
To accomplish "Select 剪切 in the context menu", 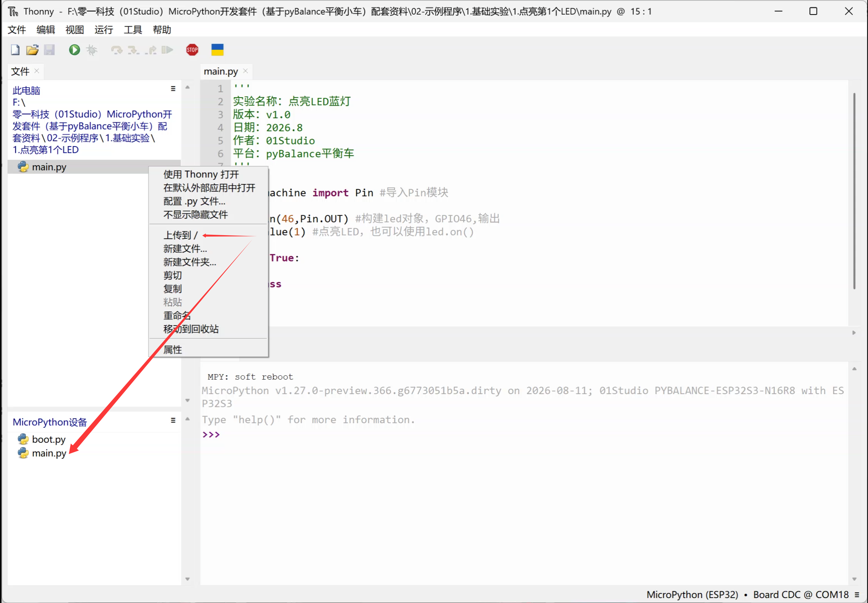I will pos(209,276).
